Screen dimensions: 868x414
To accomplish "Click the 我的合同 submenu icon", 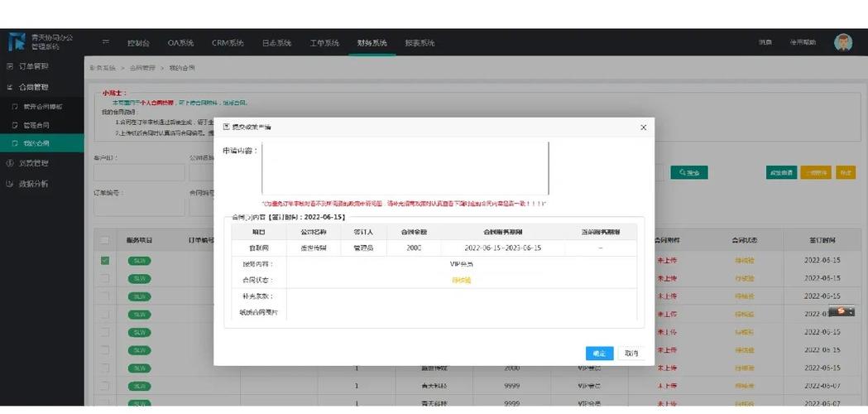I will tap(16, 143).
